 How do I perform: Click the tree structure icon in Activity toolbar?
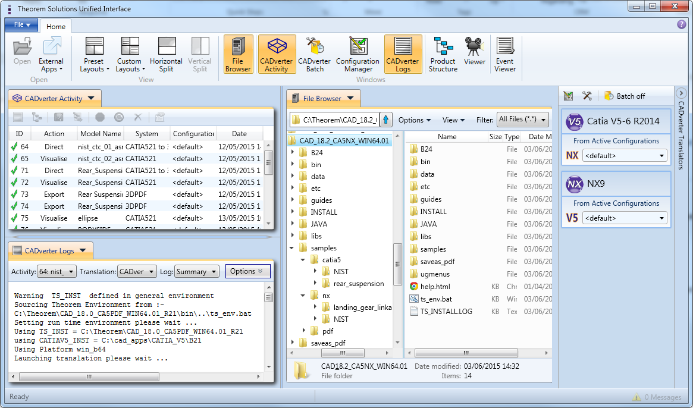(37, 117)
